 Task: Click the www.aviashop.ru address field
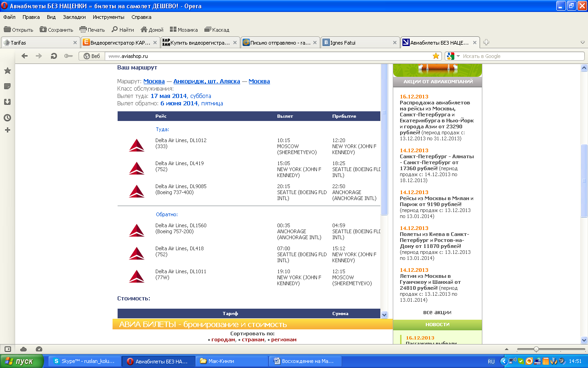pyautogui.click(x=269, y=56)
